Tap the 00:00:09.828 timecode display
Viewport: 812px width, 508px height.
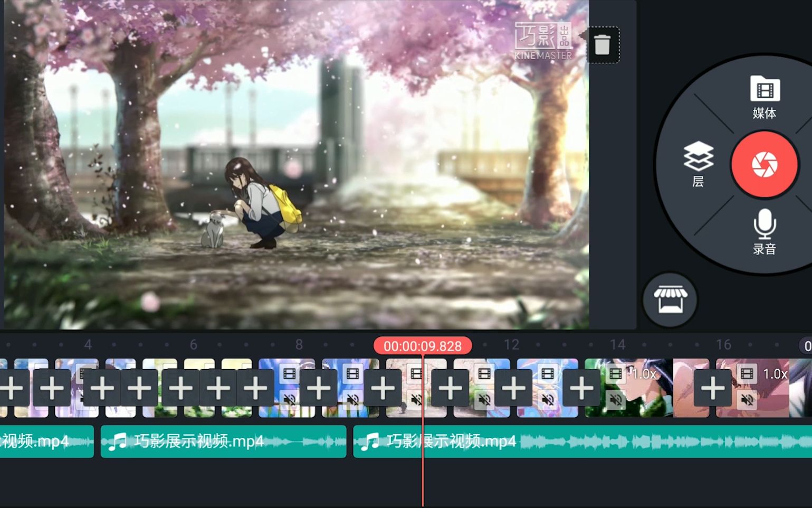click(x=423, y=346)
